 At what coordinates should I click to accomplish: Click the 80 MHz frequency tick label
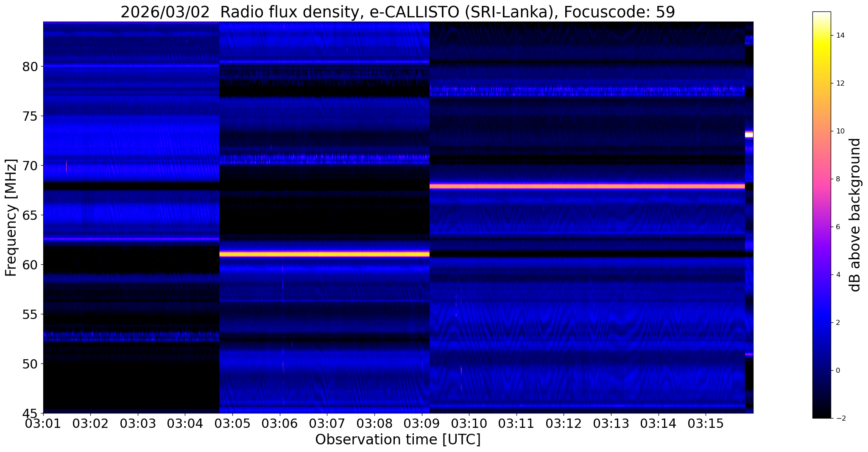[30, 67]
